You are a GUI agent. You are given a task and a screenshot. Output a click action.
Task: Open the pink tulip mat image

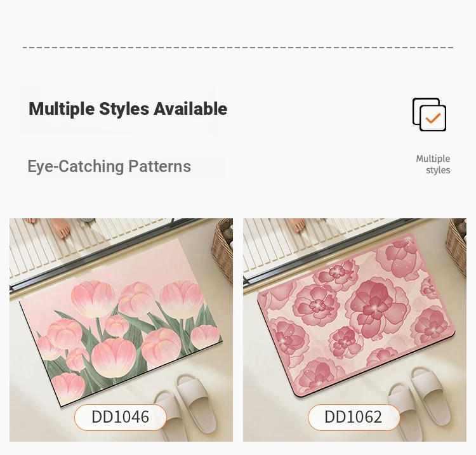point(121,329)
